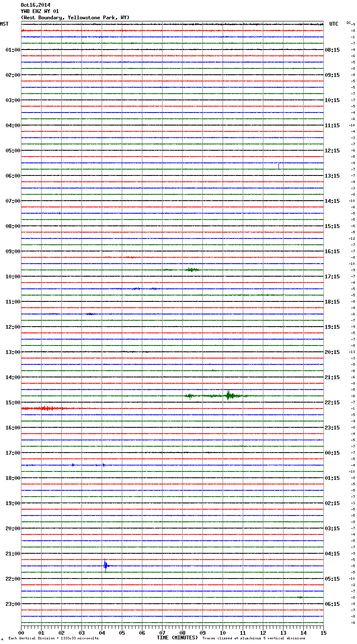This screenshot has width=357, height=644.
Task: Click the 10:00 MST time label
Action: 13,277
